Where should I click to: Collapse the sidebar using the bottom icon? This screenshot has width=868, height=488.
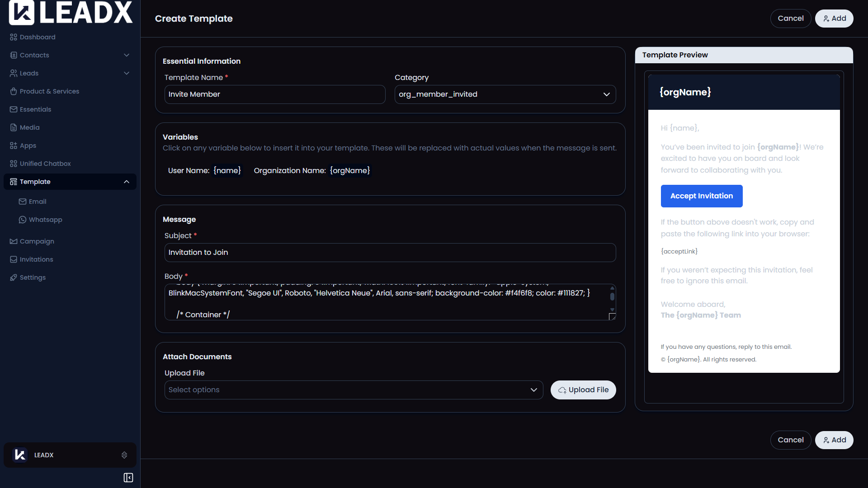[128, 478]
